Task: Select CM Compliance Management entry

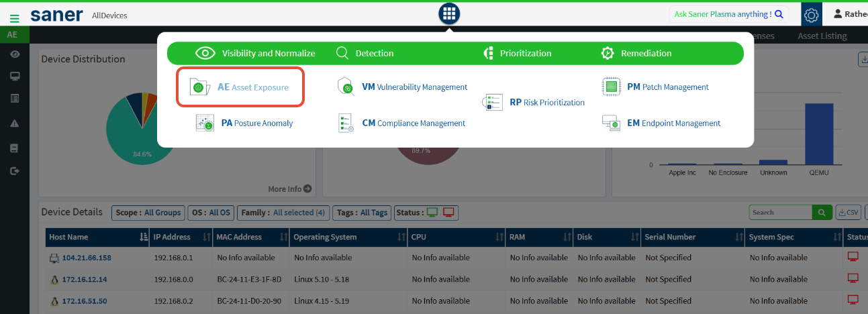Action: 414,123
